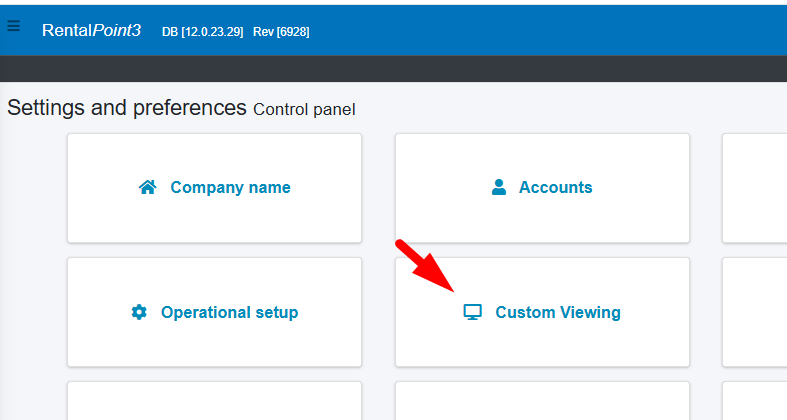Open the bottom-right partially visible tile
This screenshot has width=787, height=420.
755,401
